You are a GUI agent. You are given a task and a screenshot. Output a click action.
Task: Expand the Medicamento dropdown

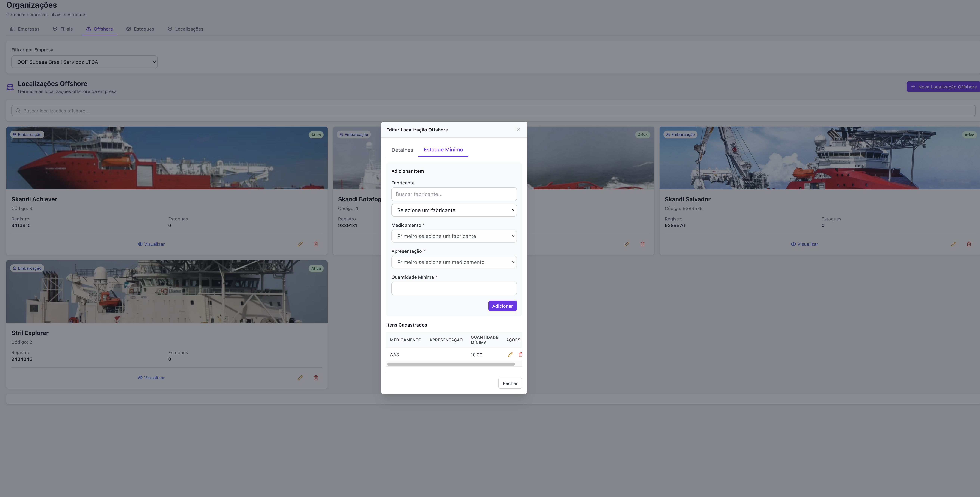pyautogui.click(x=453, y=236)
